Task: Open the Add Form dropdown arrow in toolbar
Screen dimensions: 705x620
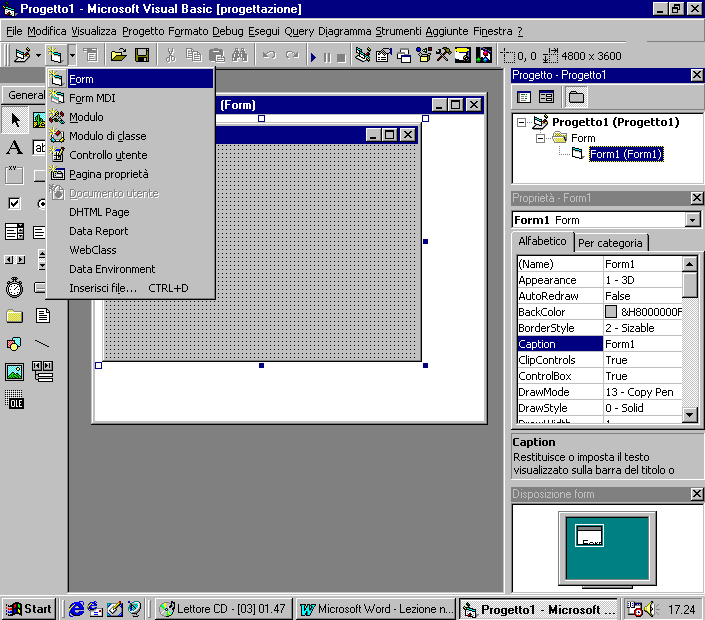Action: click(72, 56)
